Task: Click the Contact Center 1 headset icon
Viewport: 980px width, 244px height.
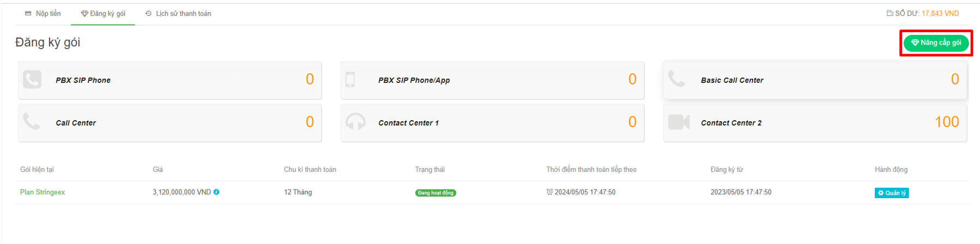Action: tap(355, 122)
